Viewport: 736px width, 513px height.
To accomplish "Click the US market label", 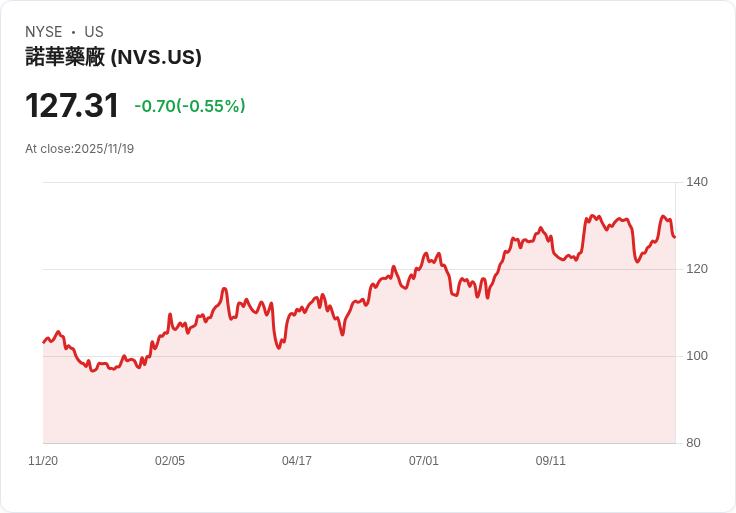I will pyautogui.click(x=94, y=32).
